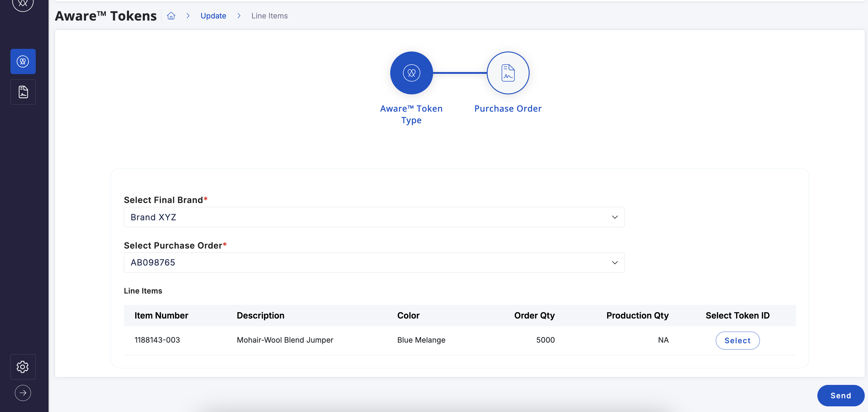Click the Purchase Order step label
Image resolution: width=868 pixels, height=412 pixels.
[x=508, y=108]
